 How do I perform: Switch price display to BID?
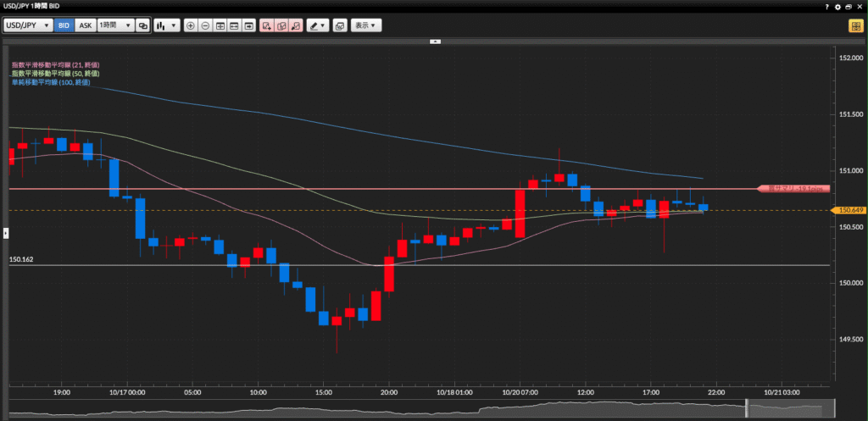(x=64, y=25)
